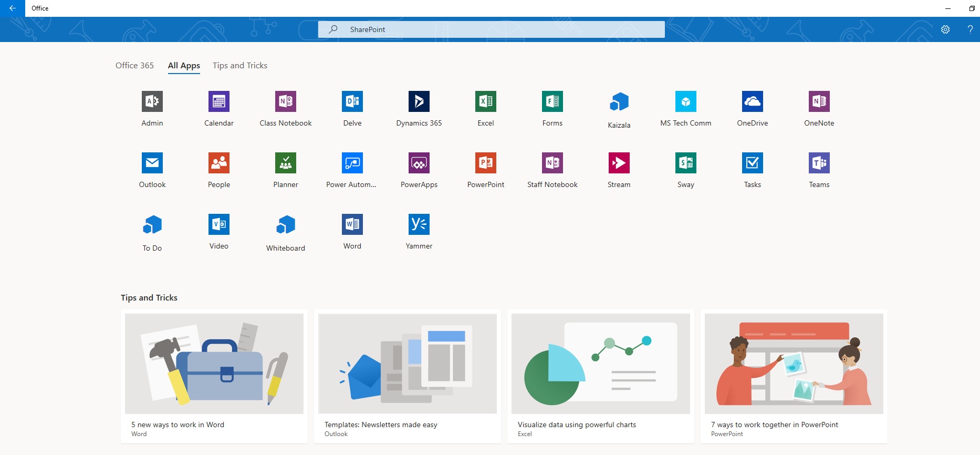
Task: Click the search magnifier icon
Action: 333,29
